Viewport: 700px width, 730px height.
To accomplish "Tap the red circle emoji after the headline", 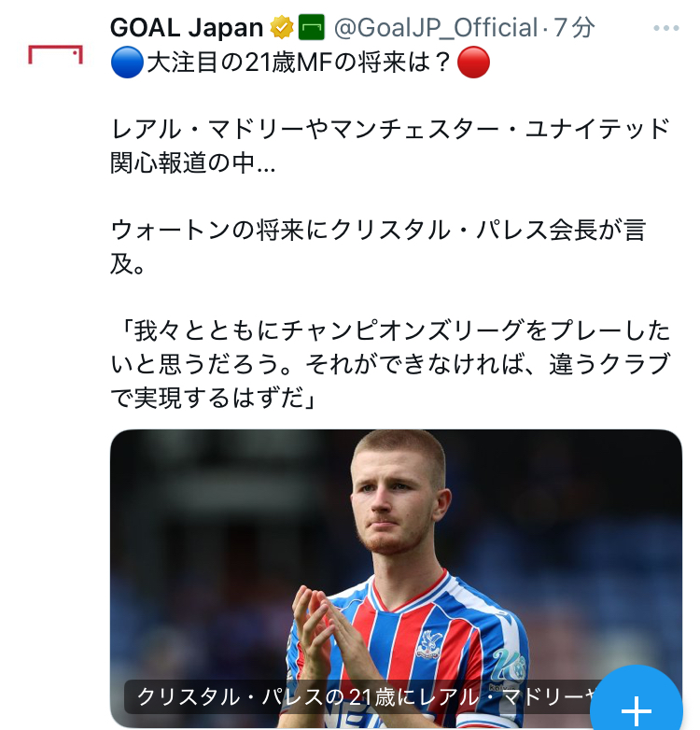I will (x=476, y=63).
